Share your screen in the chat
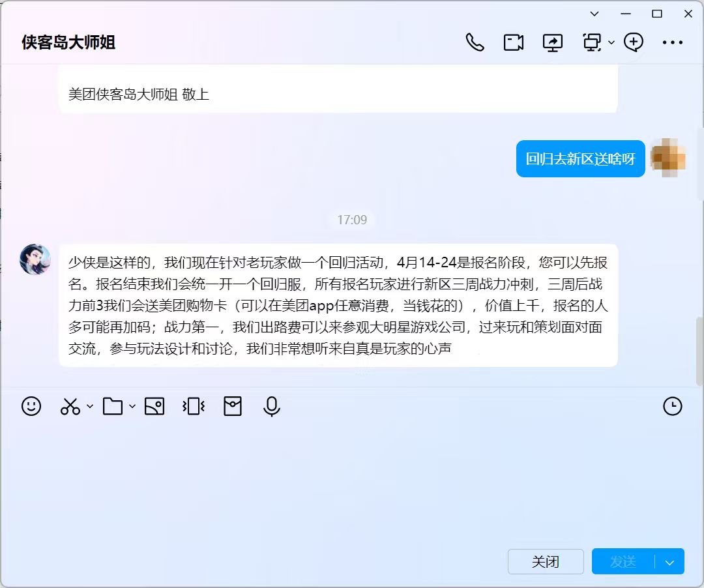The width and height of the screenshot is (704, 588). (x=553, y=42)
